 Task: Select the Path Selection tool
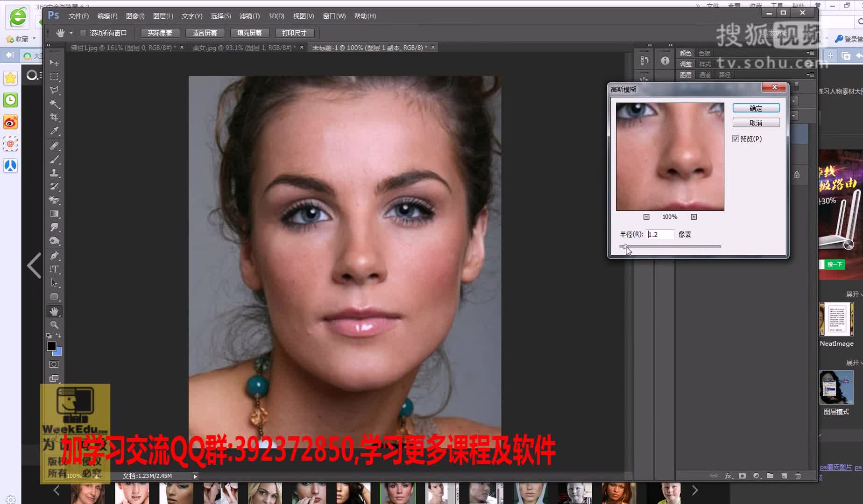click(x=54, y=283)
